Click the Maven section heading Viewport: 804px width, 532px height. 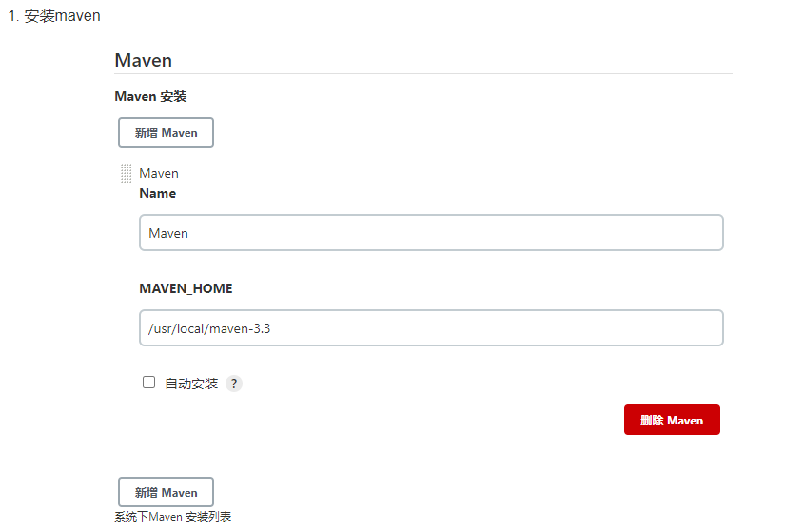coord(143,60)
